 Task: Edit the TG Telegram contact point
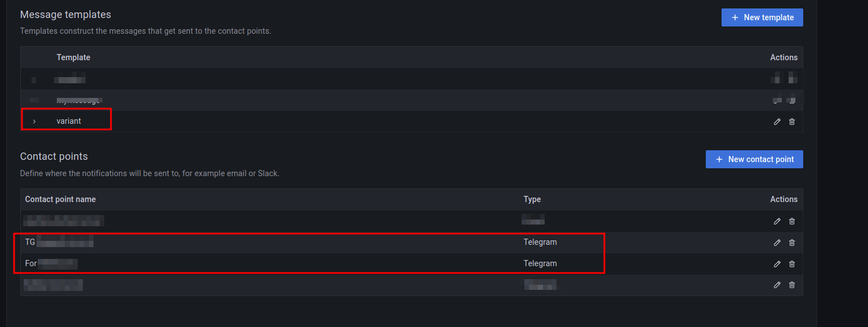point(777,243)
